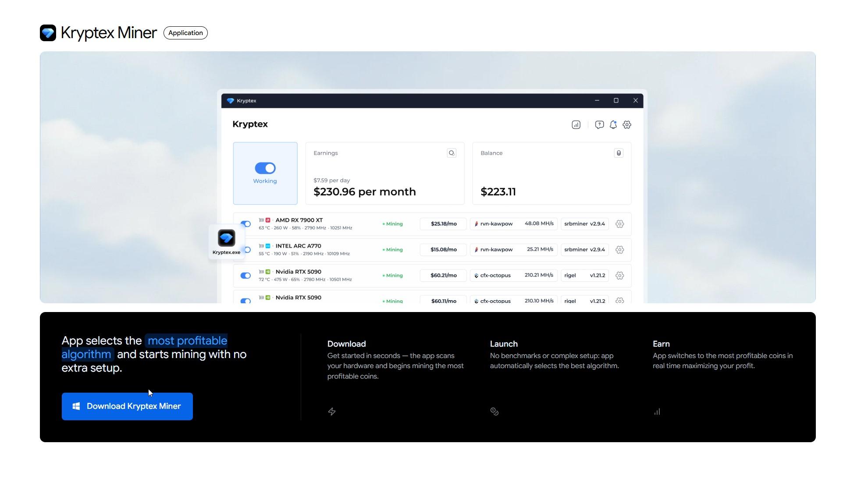This screenshot has width=868, height=479.
Task: Toggle off the INTEL ARC A770 GPU
Action: click(x=245, y=249)
